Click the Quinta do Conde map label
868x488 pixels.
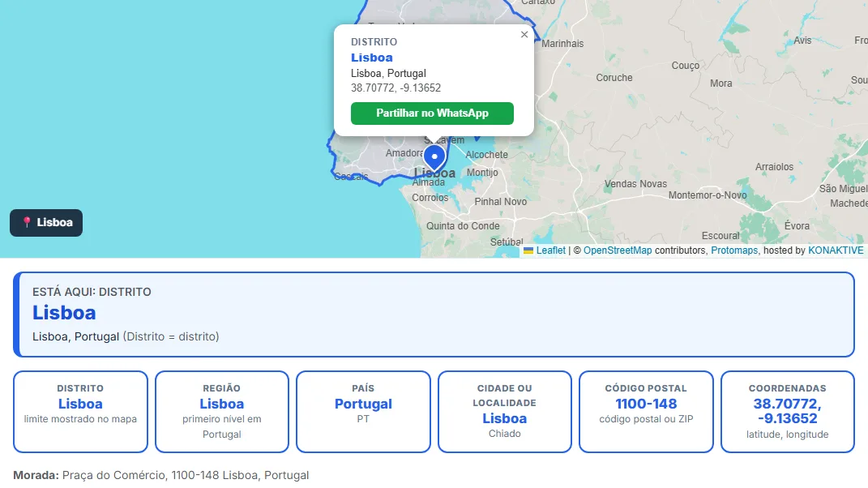pos(463,226)
